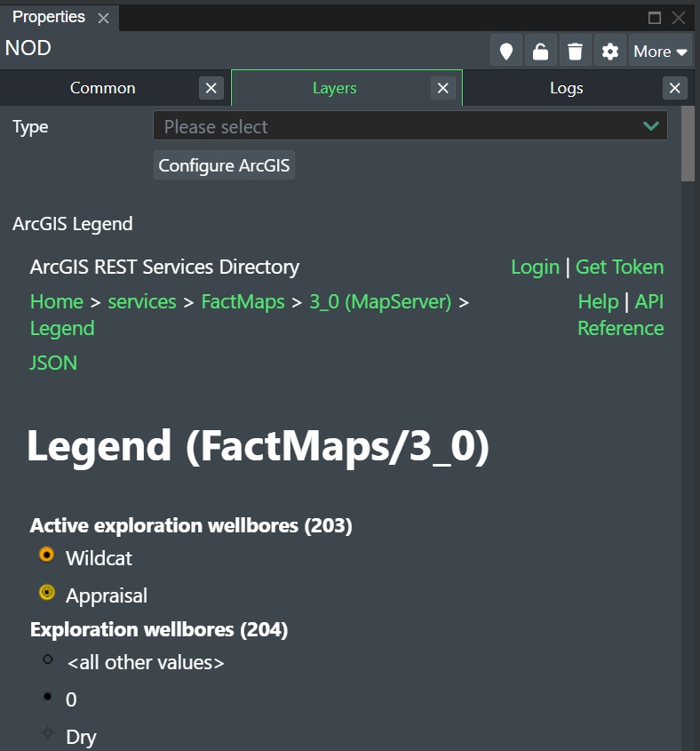This screenshot has width=700, height=751.
Task: Open the 3_0 (MapServer) link
Action: tap(380, 302)
